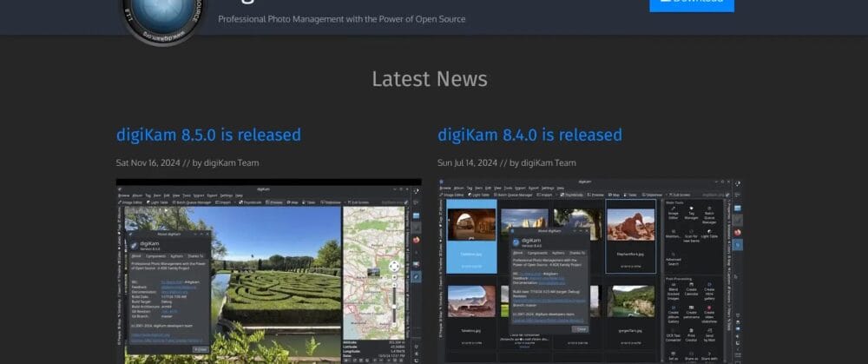
Task: Open the "digiKam 8.5.0 is released" article
Action: [208, 135]
